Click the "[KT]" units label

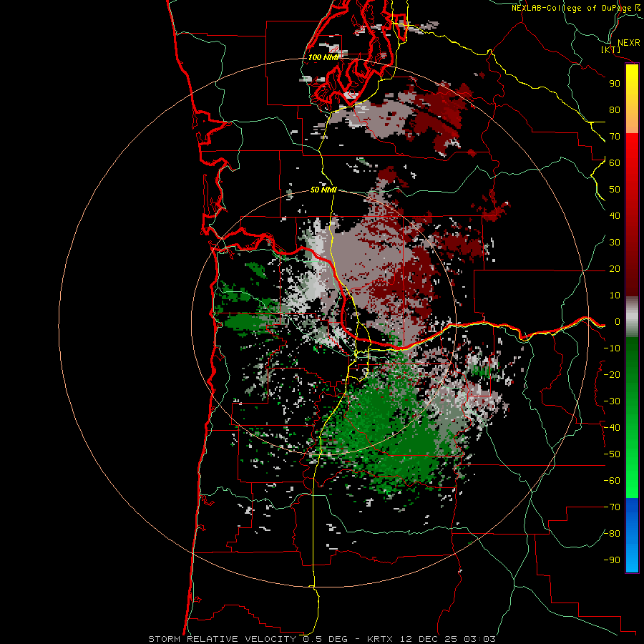point(611,50)
